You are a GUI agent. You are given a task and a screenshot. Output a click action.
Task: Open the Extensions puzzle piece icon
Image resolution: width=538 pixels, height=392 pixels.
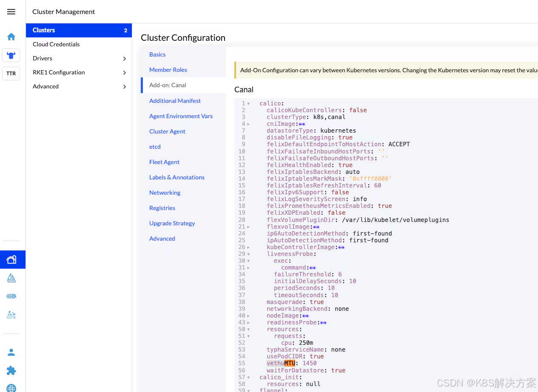(11, 370)
